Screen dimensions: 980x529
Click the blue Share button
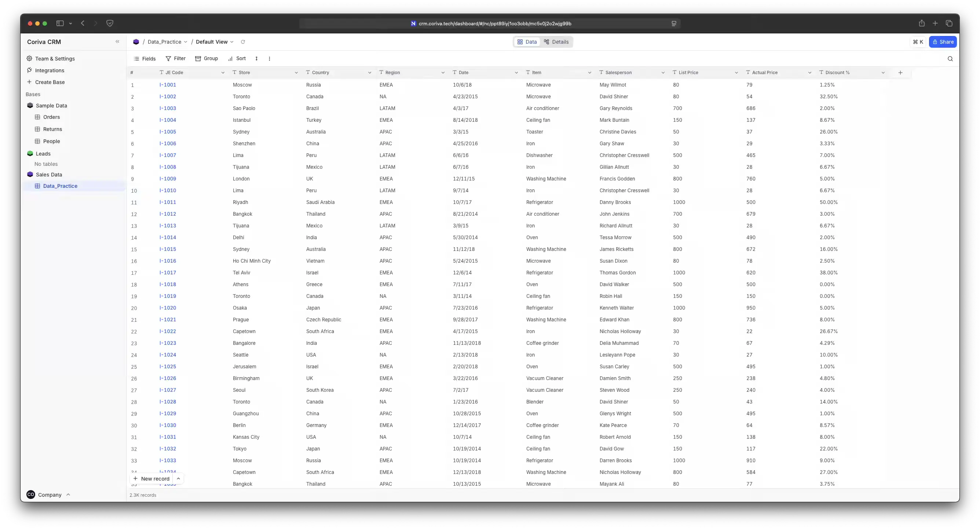pos(942,42)
